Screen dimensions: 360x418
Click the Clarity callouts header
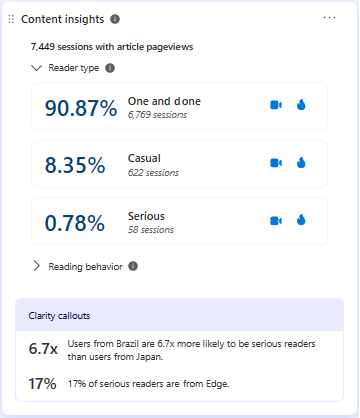click(179, 315)
